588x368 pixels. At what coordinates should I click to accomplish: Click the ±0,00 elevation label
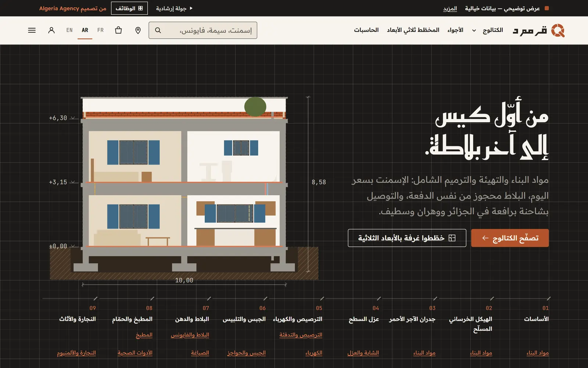pyautogui.click(x=58, y=246)
